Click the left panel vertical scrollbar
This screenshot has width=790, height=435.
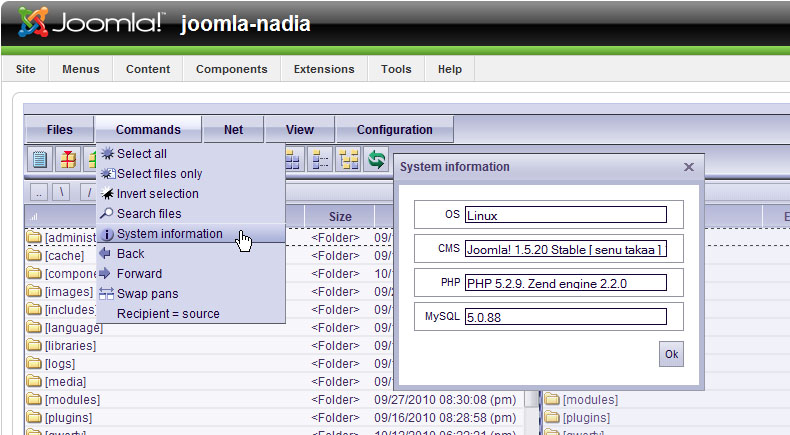click(531, 412)
